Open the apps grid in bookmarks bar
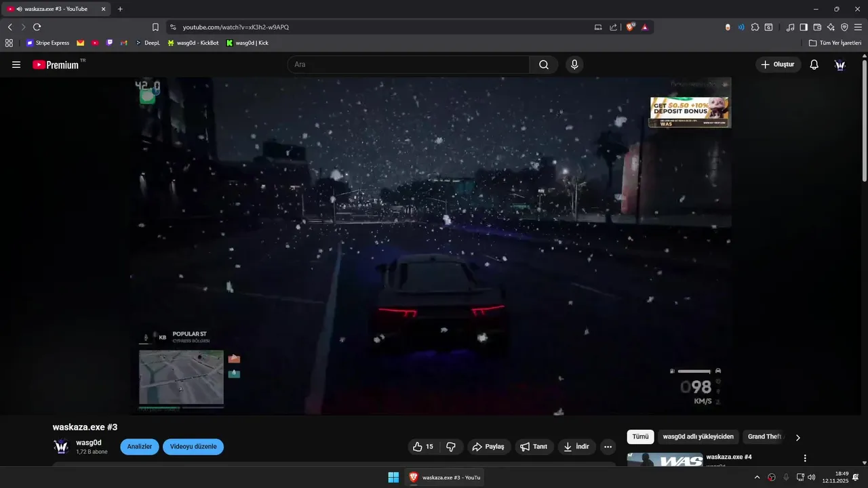The width and height of the screenshot is (868, 488). pos(9,43)
